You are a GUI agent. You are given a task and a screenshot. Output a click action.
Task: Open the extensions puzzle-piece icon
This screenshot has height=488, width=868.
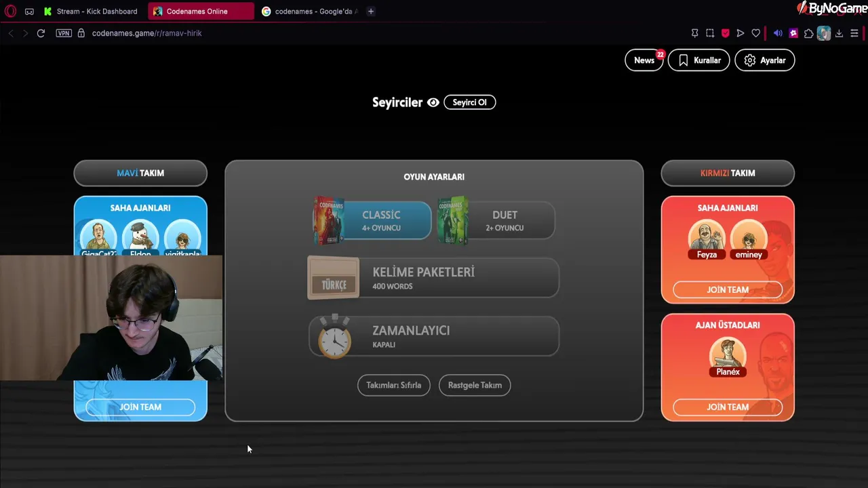pyautogui.click(x=808, y=33)
